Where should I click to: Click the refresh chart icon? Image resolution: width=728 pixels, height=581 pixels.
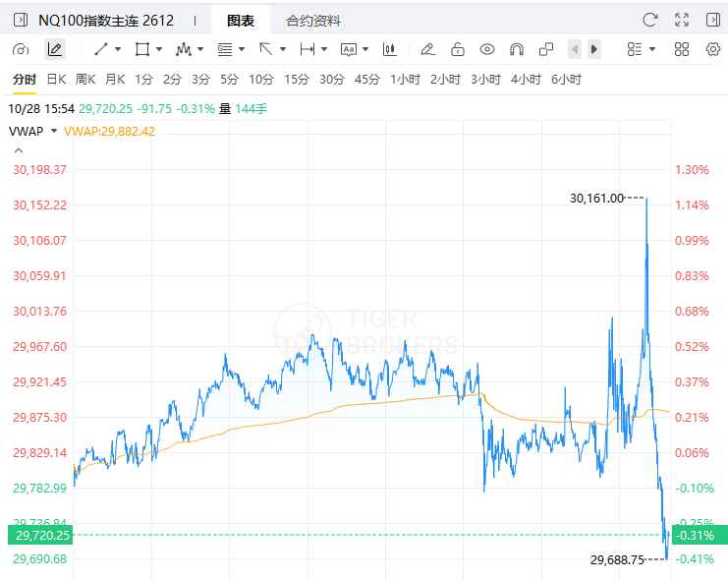(650, 20)
